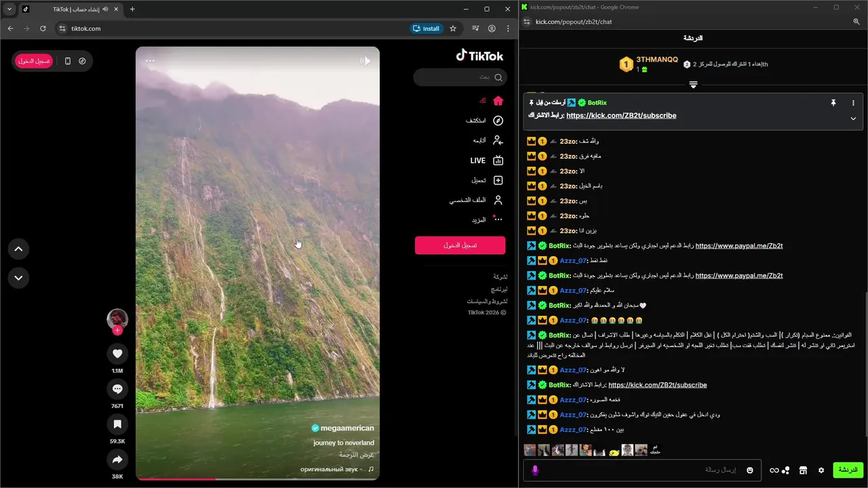
Task: Open pinned kick.com/ZB2t/subscribe link
Action: (621, 116)
